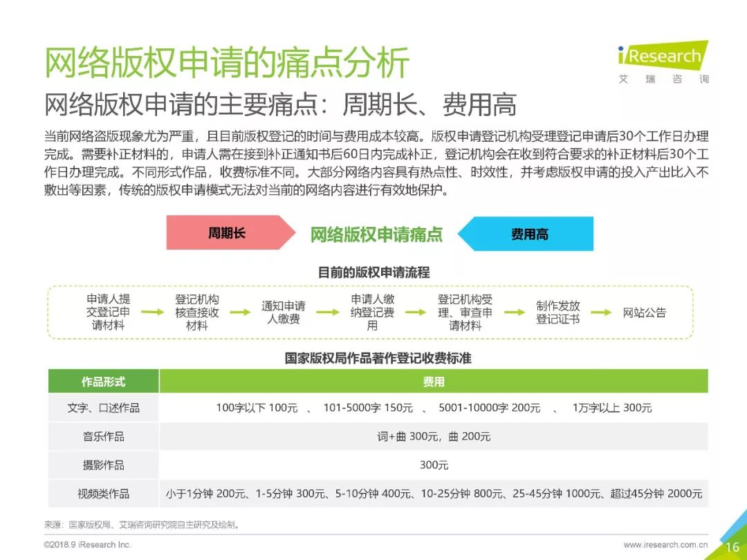The height and width of the screenshot is (560, 747).
Task: Click copyright text ©2018.9 iResearch Inc.
Action: tap(88, 545)
